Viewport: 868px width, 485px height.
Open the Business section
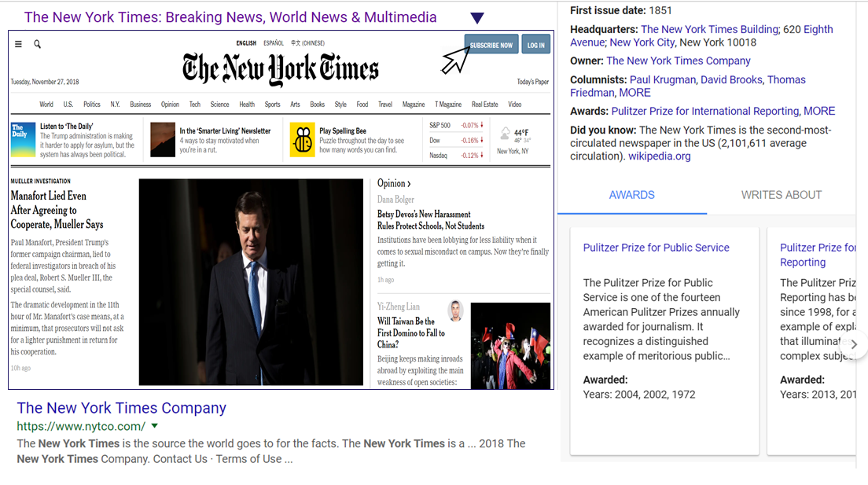140,104
